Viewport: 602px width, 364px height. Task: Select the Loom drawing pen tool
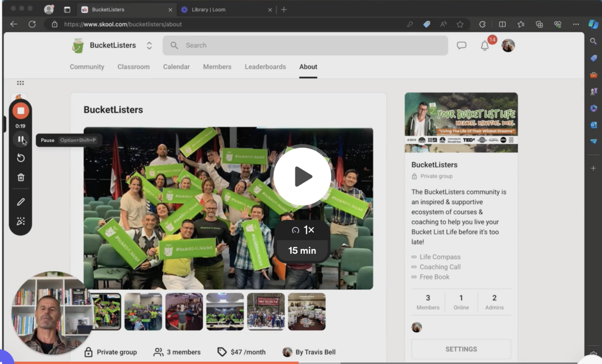pyautogui.click(x=20, y=202)
